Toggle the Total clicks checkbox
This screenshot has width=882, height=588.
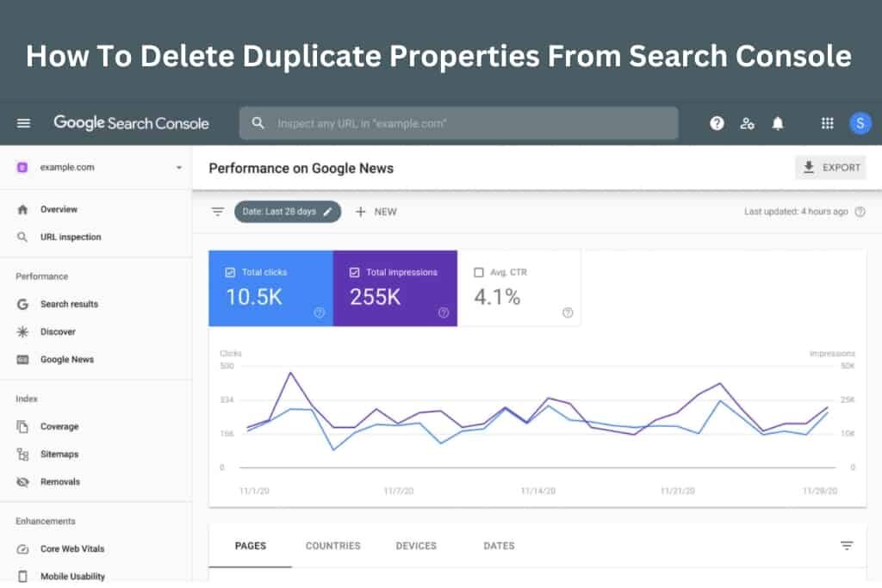click(230, 272)
